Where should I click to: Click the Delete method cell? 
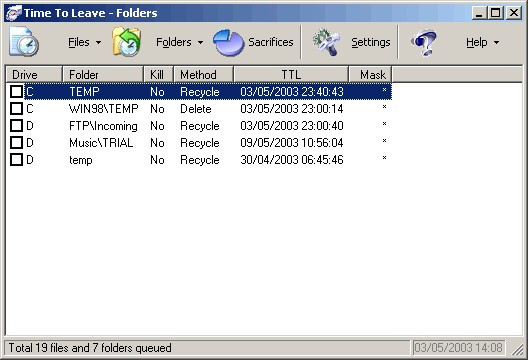pyautogui.click(x=196, y=109)
